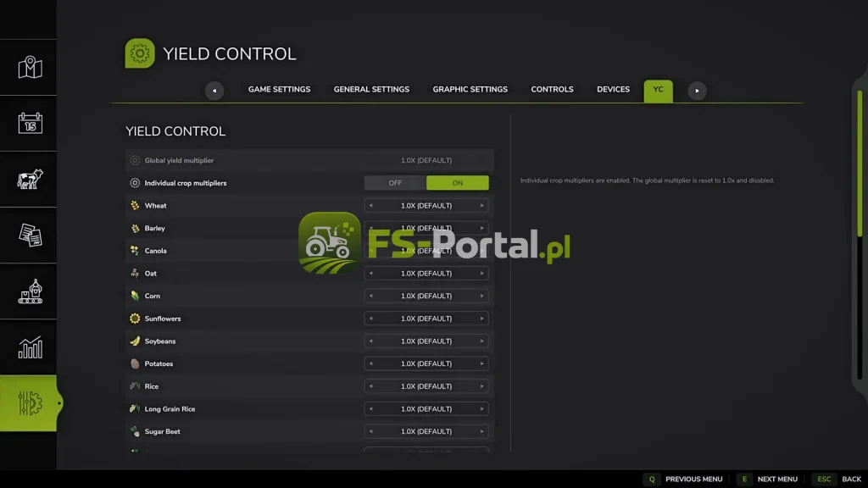This screenshot has height=488, width=868.
Task: Open the animals cow icon page
Action: pyautogui.click(x=30, y=180)
